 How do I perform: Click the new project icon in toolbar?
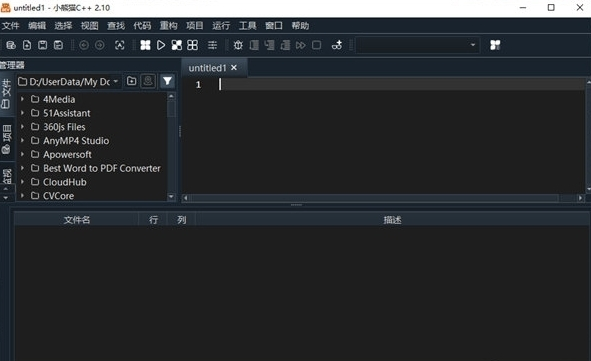click(11, 45)
